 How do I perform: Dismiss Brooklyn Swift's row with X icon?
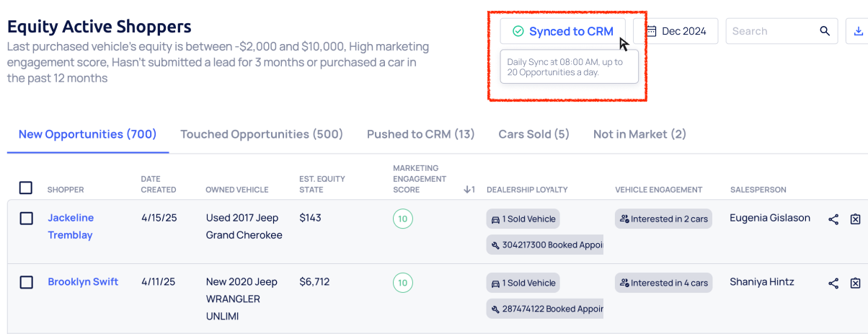coord(855,284)
